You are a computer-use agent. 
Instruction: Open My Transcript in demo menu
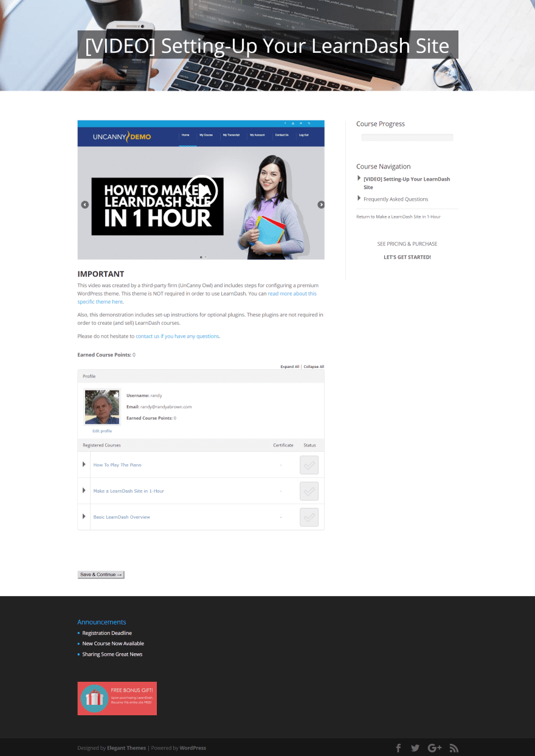pos(231,134)
